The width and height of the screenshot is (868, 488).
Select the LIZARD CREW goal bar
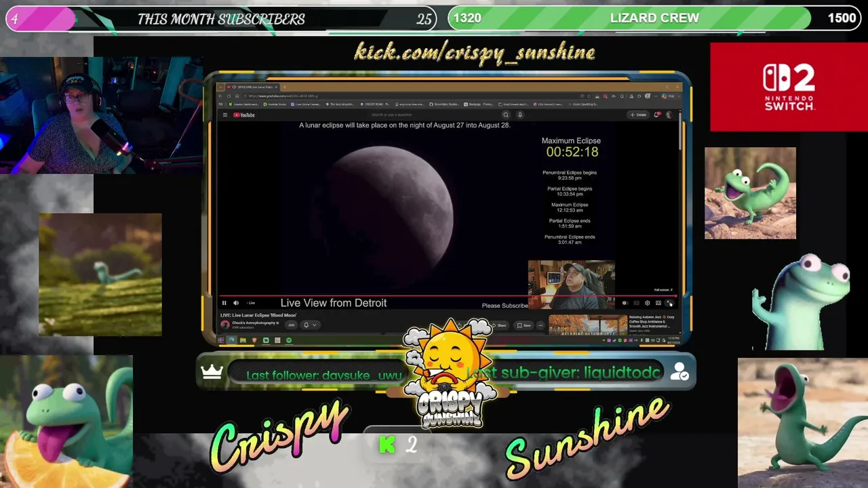click(654, 18)
